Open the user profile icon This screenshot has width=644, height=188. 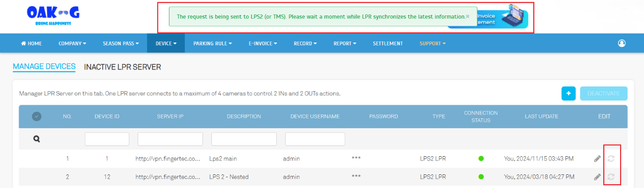[x=622, y=43]
